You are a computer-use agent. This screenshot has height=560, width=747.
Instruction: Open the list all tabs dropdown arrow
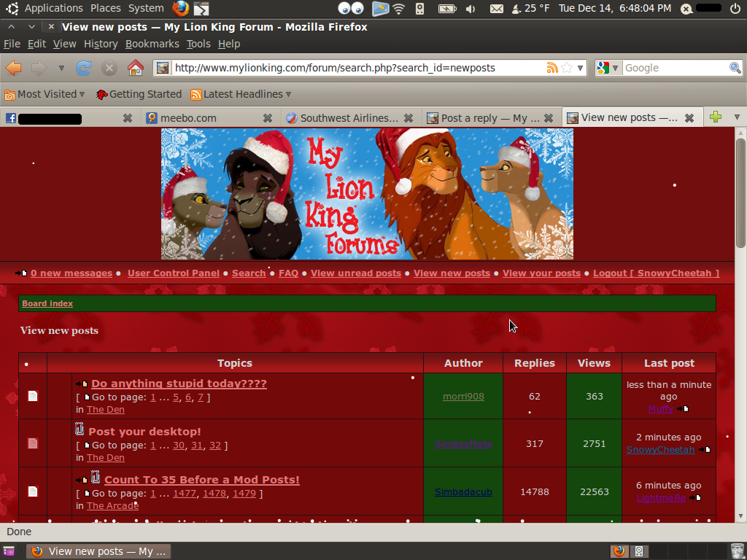737,117
